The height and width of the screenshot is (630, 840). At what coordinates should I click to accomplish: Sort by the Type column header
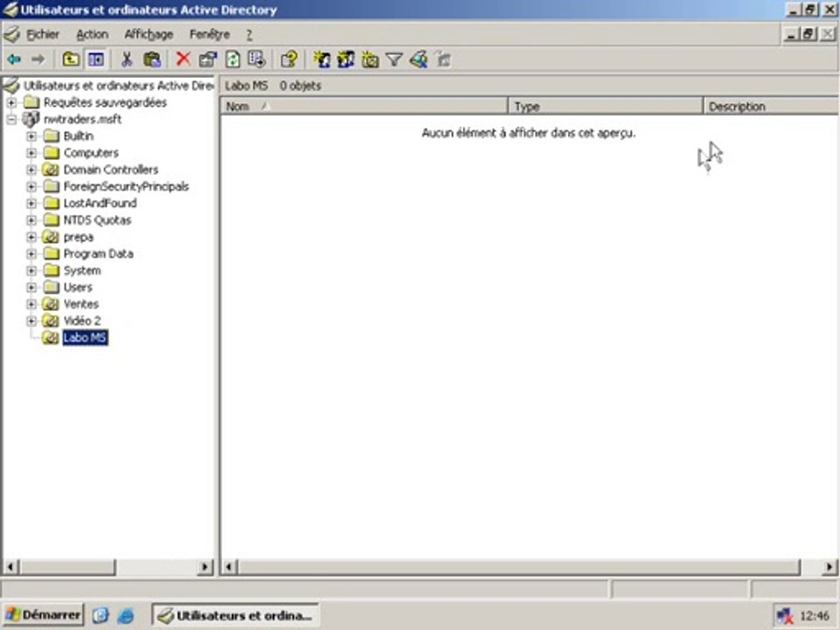click(x=605, y=106)
